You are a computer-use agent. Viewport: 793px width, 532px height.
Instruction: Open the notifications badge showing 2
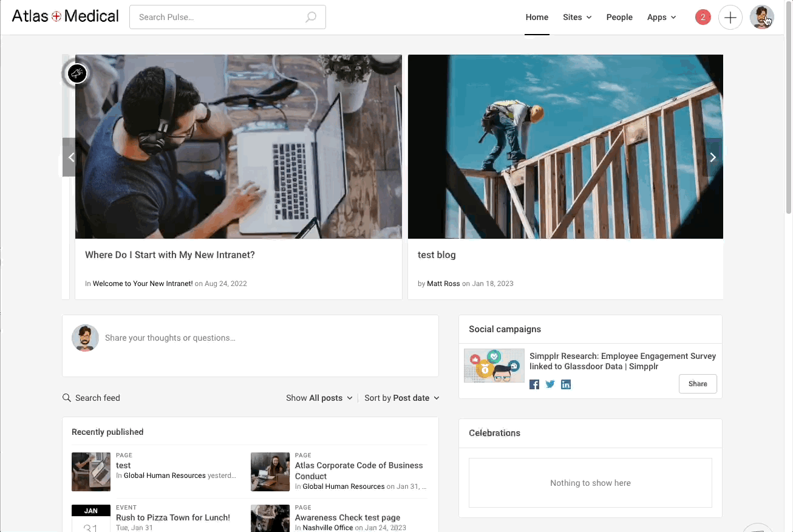703,17
